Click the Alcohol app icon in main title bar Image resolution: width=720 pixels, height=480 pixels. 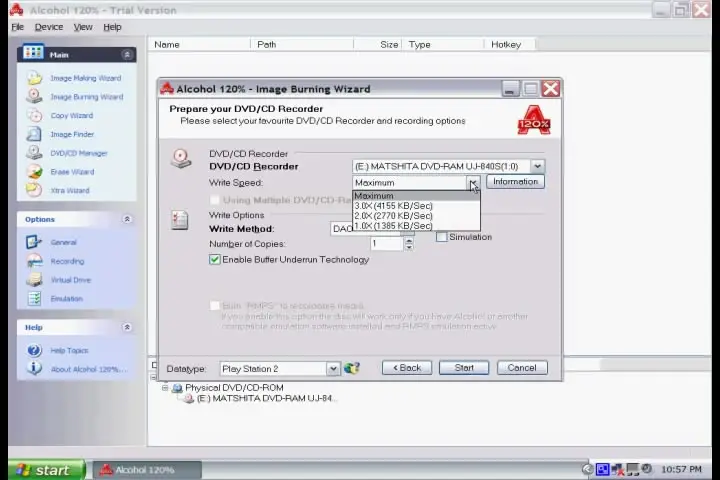(16, 9)
